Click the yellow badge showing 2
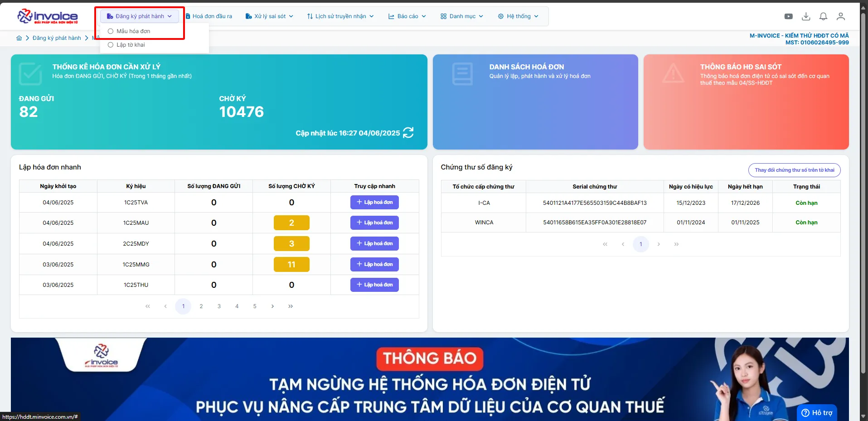The width and height of the screenshot is (868, 421). (291, 223)
